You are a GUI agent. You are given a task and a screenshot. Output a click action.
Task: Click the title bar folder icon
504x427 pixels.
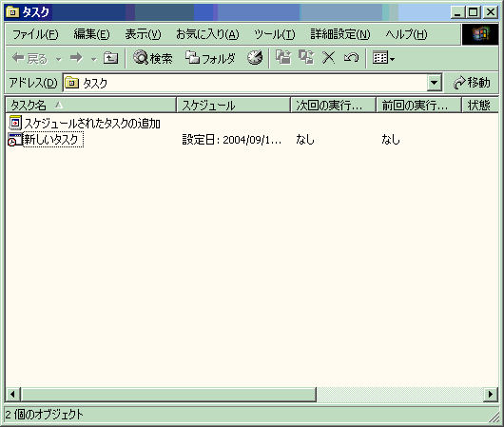click(x=12, y=12)
